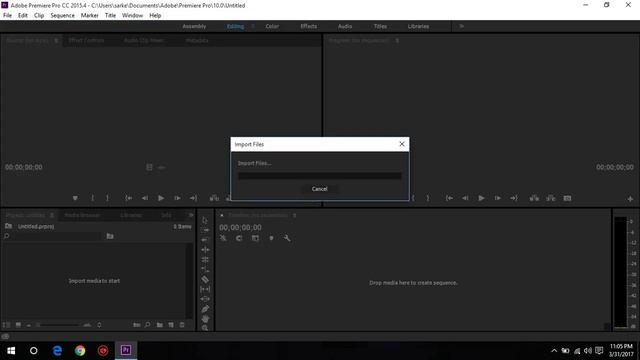Switch to the Media Browser tab
The height and width of the screenshot is (360, 640).
[82, 215]
